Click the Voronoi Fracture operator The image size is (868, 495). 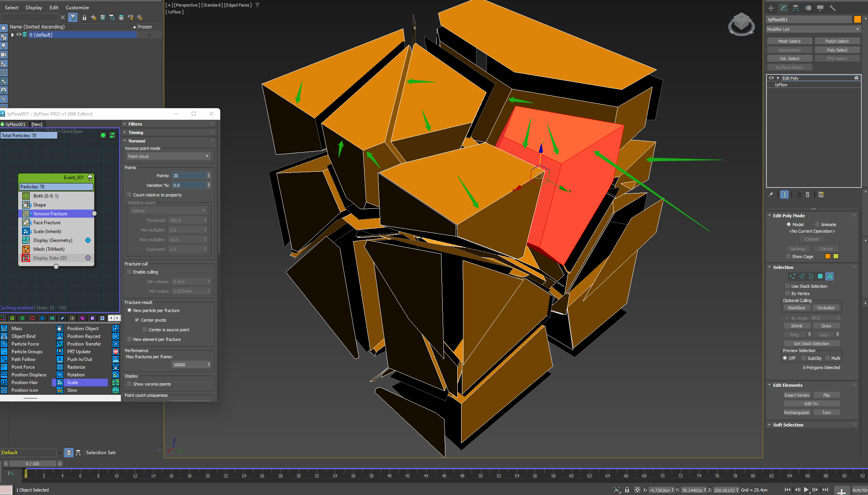click(50, 213)
